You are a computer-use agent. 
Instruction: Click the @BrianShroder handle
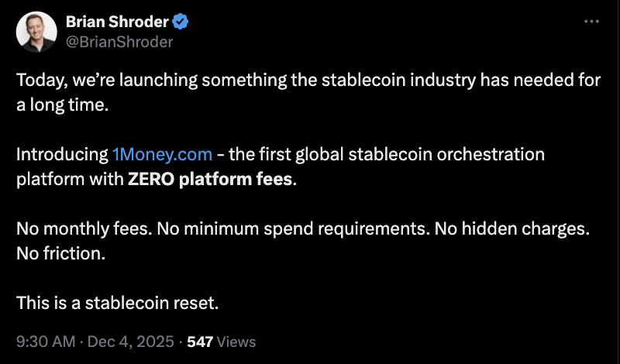(x=119, y=41)
